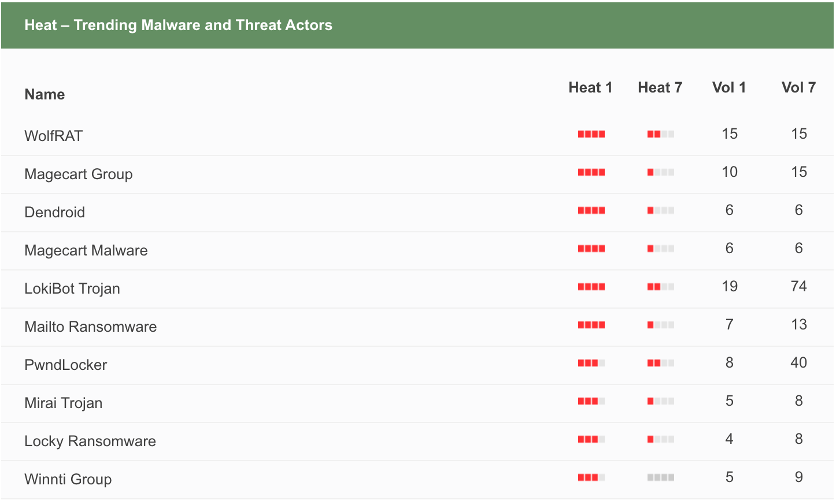The width and height of the screenshot is (836, 504).
Task: Sort by the Heat 7 column header
Action: click(x=660, y=87)
